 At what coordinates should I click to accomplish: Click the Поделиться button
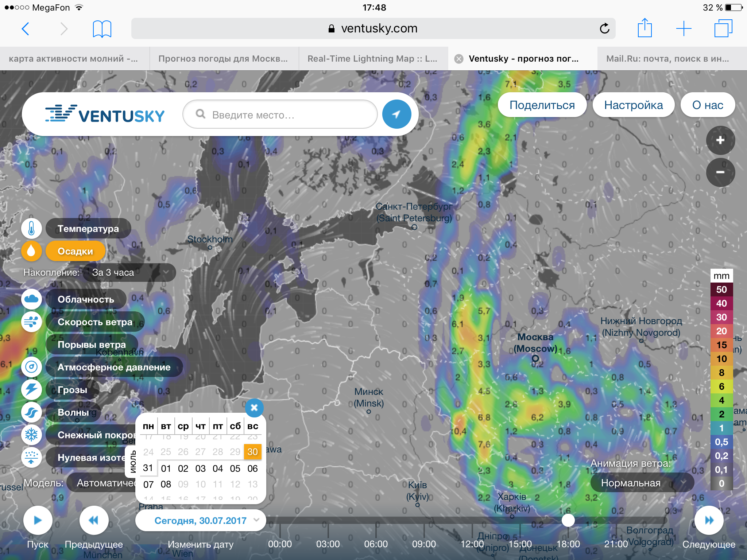pos(542,105)
